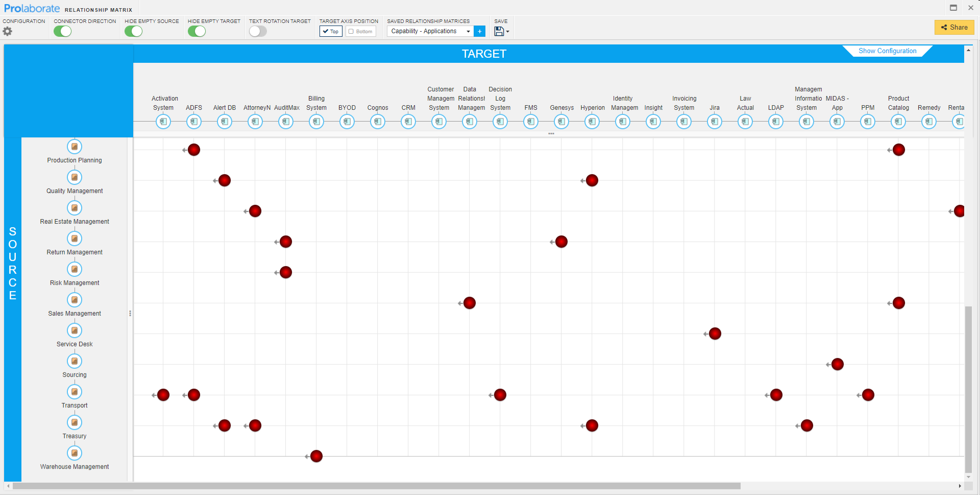
Task: Select the Billing System column icon
Action: tap(316, 122)
